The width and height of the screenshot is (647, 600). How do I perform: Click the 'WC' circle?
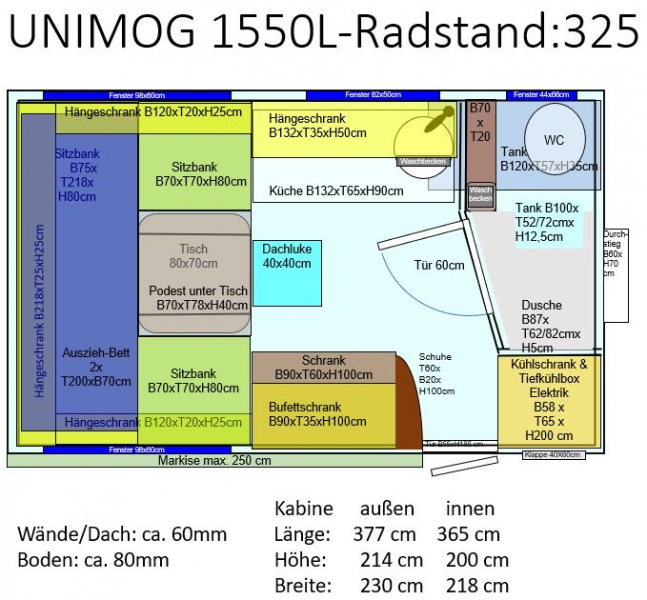555,139
